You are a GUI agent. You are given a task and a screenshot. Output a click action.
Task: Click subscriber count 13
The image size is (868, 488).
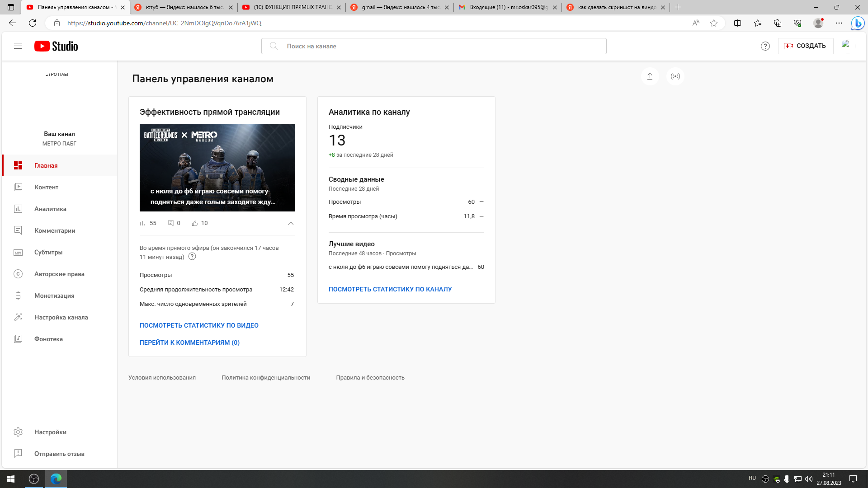pos(337,141)
